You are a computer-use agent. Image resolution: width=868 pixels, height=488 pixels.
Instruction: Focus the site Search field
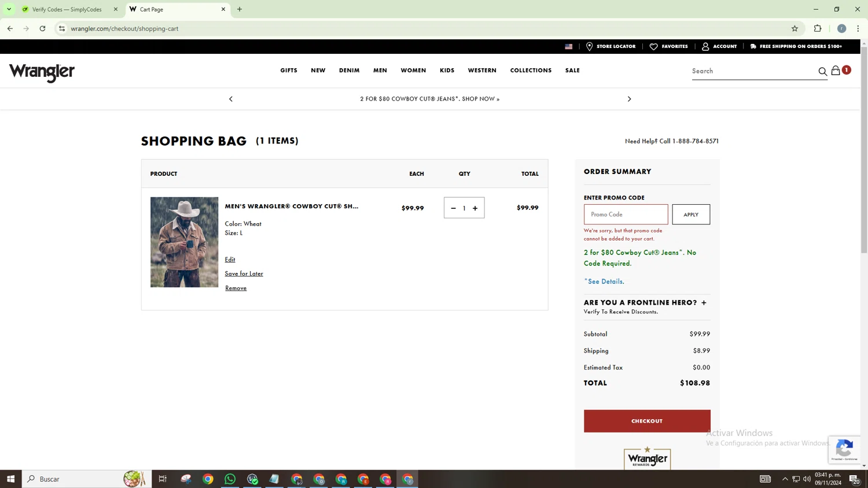753,71
